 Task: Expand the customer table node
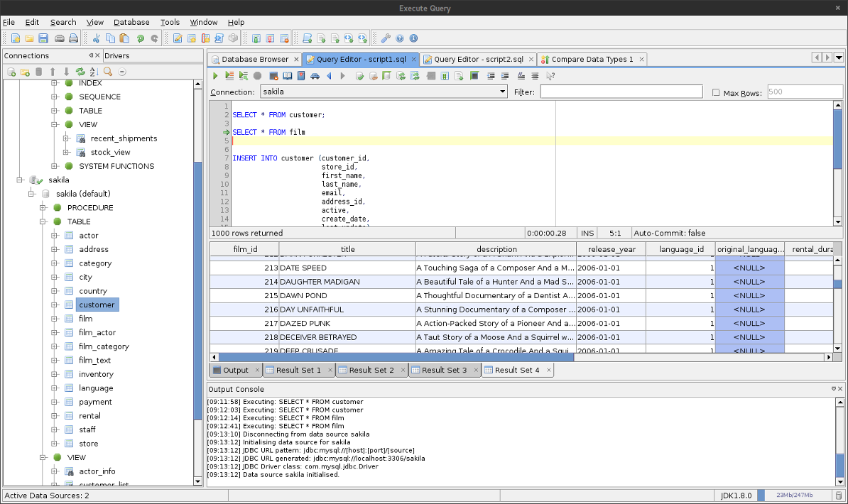pyautogui.click(x=54, y=305)
